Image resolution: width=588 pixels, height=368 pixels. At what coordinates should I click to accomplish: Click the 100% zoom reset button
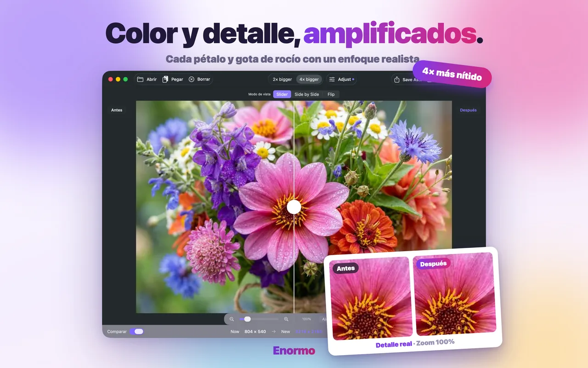point(306,319)
